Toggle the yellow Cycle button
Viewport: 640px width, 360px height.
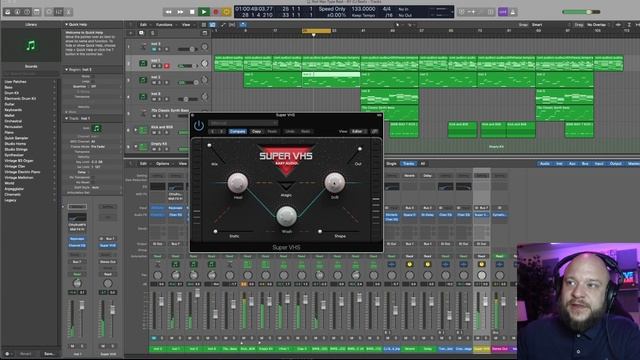(x=226, y=12)
